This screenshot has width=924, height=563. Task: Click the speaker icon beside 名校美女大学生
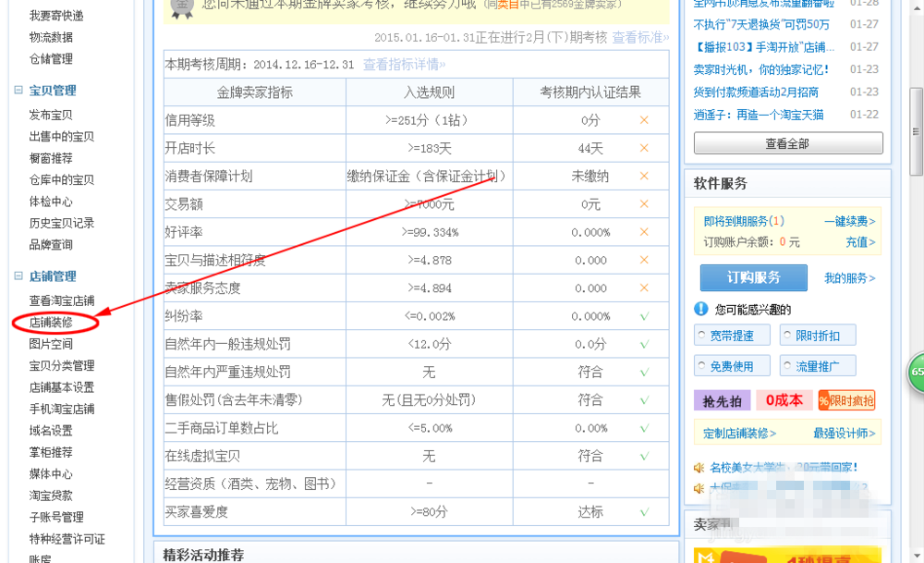pyautogui.click(x=700, y=468)
